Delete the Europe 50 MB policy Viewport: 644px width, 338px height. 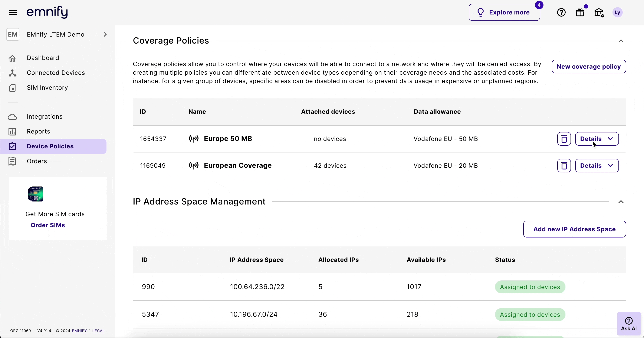(x=564, y=139)
